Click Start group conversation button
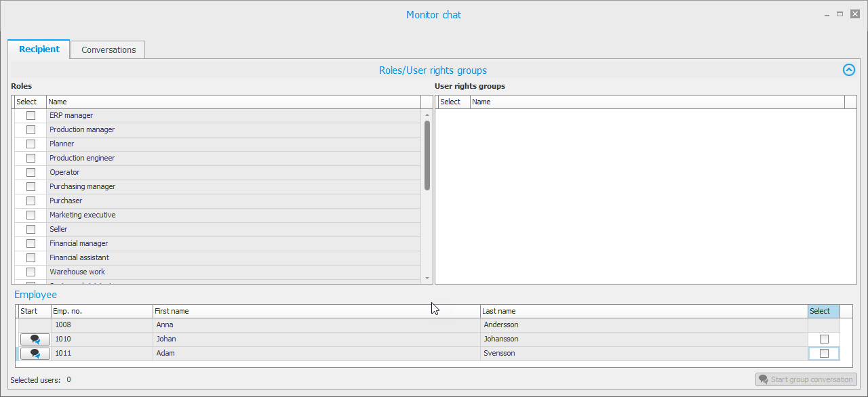Viewport: 868px width, 397px height. (x=806, y=379)
